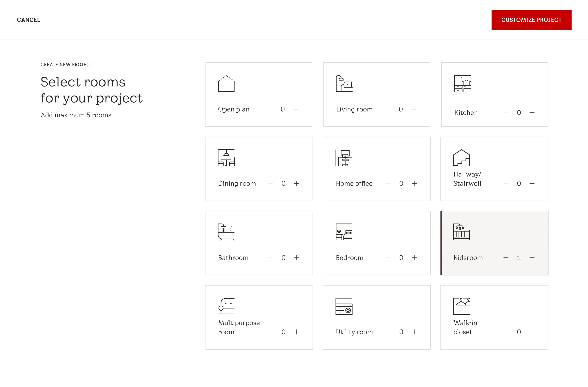Increase Bedroom count with plus
The width and height of the screenshot is (588, 387).
coord(414,258)
